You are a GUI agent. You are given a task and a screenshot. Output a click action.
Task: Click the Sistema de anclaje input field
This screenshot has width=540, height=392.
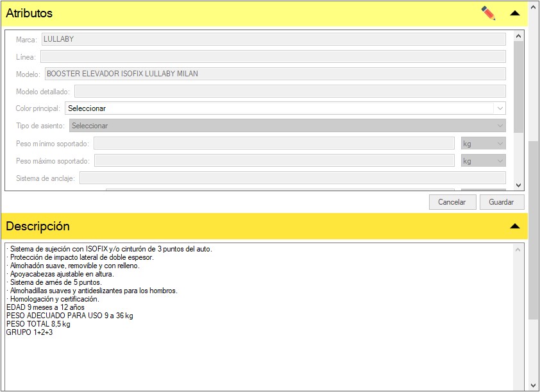(x=292, y=178)
